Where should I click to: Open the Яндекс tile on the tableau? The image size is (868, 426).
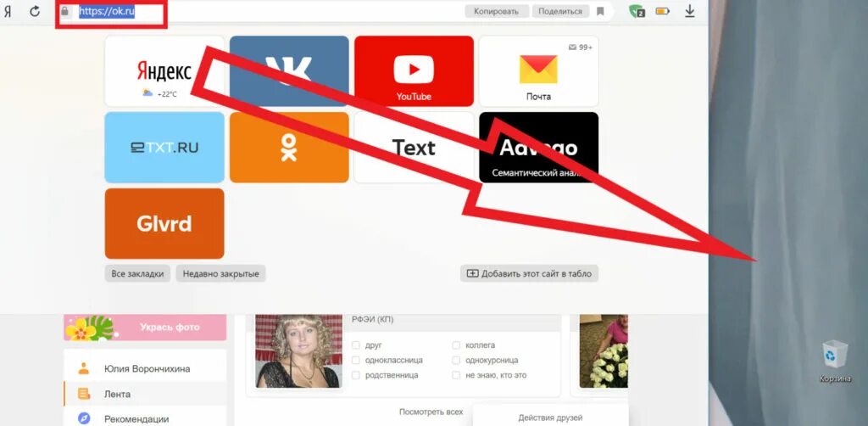(164, 71)
